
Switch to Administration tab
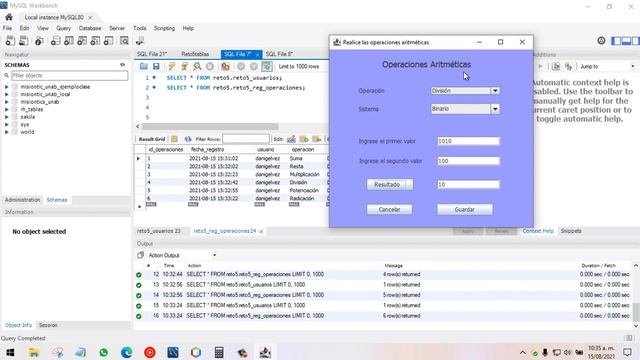coord(22,200)
